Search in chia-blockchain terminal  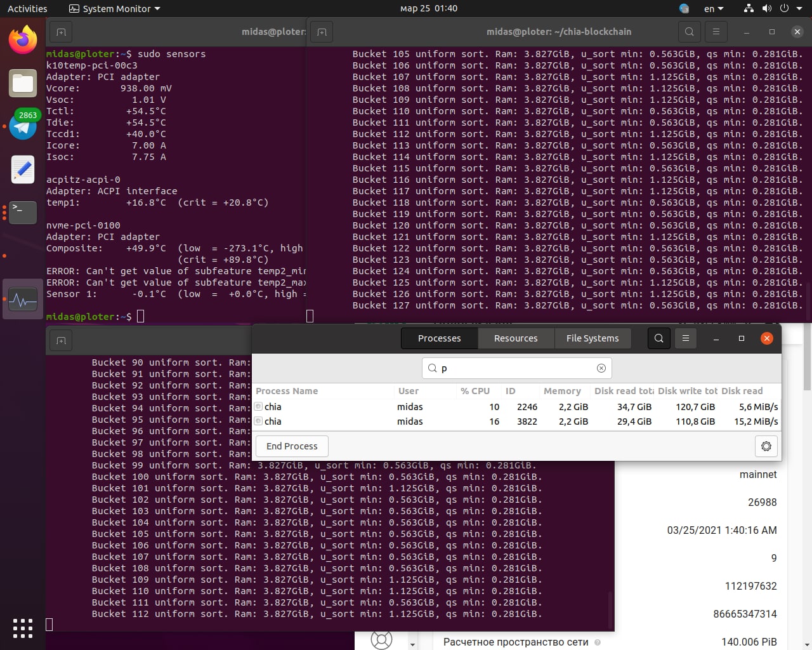pyautogui.click(x=689, y=31)
